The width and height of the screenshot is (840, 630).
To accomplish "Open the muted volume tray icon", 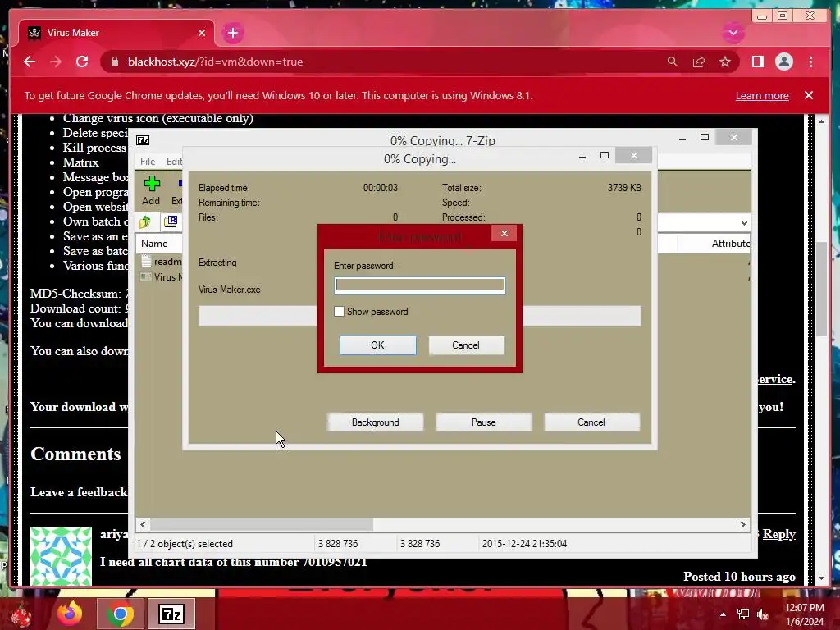I will pos(762,614).
